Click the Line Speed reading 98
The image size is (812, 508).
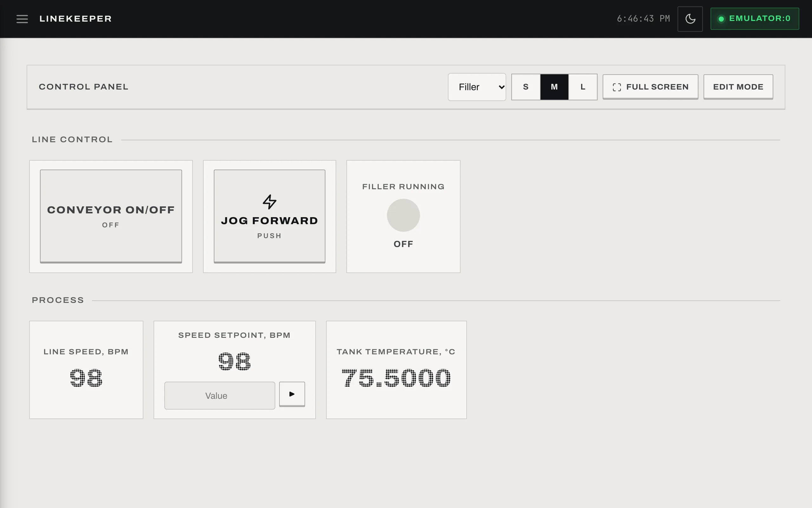tap(86, 378)
